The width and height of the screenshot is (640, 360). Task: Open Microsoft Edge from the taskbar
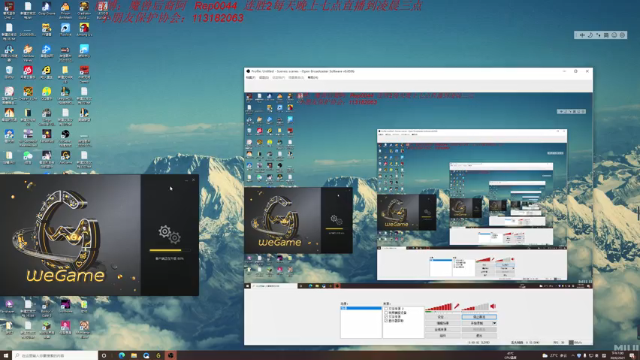pos(122,356)
